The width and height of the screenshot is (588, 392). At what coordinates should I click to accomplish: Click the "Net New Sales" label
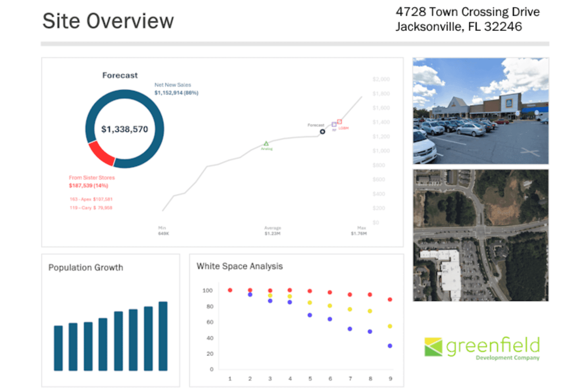[x=173, y=85]
